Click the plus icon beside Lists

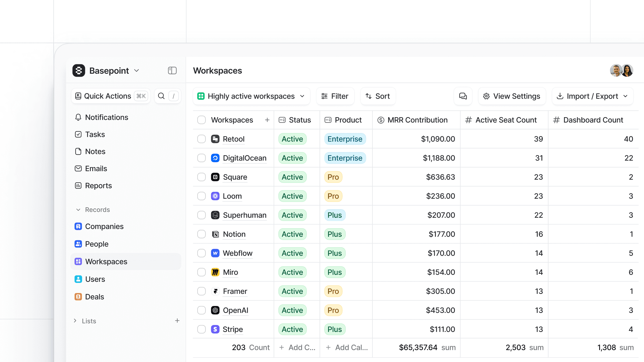(x=177, y=321)
